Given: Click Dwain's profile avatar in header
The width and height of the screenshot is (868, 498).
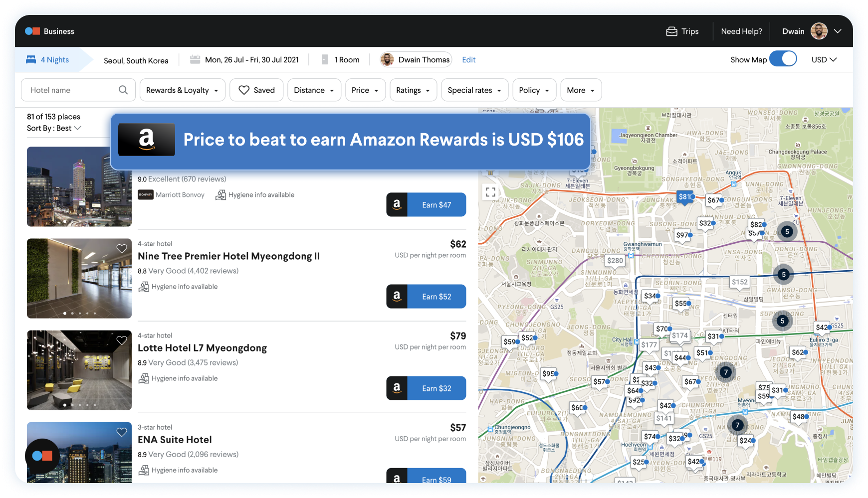Looking at the screenshot, I should [819, 31].
